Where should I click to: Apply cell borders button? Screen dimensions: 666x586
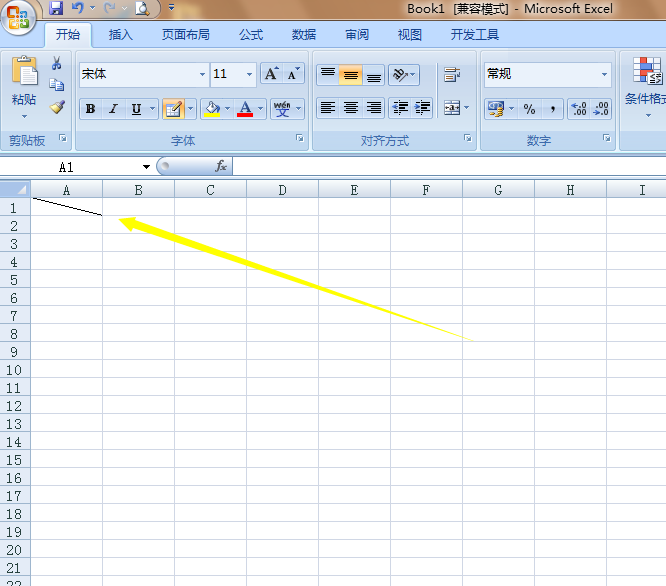tap(173, 109)
